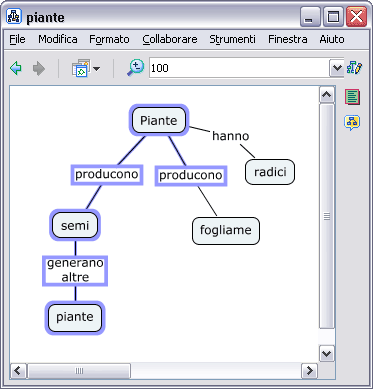
Task: Click the zoom field showing 100
Action: click(x=239, y=68)
